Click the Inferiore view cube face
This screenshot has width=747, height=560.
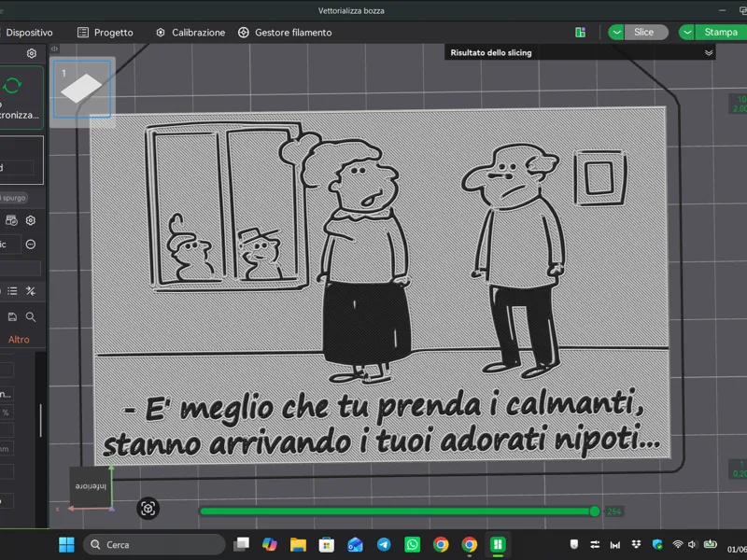91,486
